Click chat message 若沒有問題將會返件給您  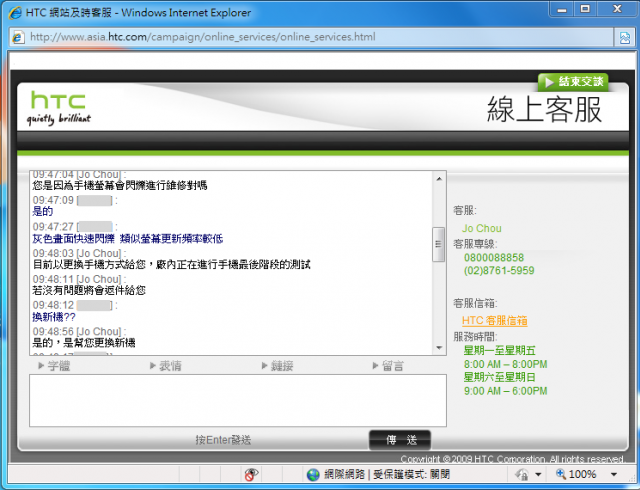click(89, 290)
